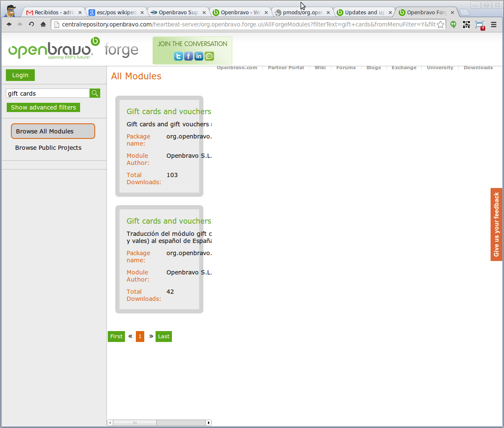Click the JOIN THE CONVERSATION text
The height and width of the screenshot is (428, 504).
click(192, 44)
